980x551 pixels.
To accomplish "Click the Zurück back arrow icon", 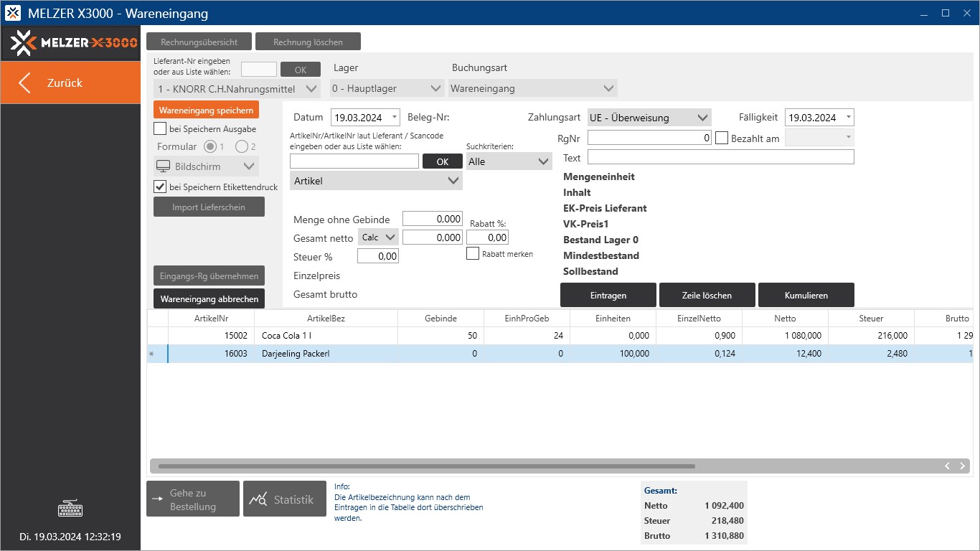I will coord(25,83).
